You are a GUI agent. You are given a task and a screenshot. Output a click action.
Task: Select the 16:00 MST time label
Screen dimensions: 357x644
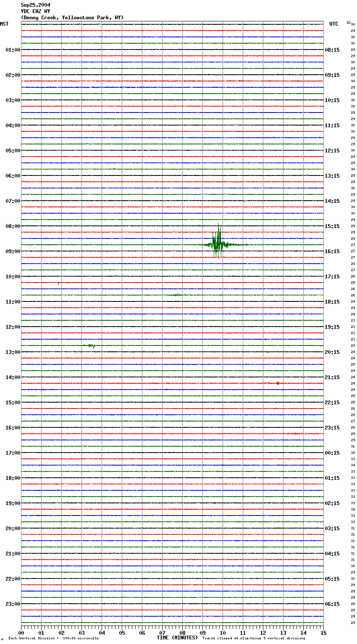point(13,428)
